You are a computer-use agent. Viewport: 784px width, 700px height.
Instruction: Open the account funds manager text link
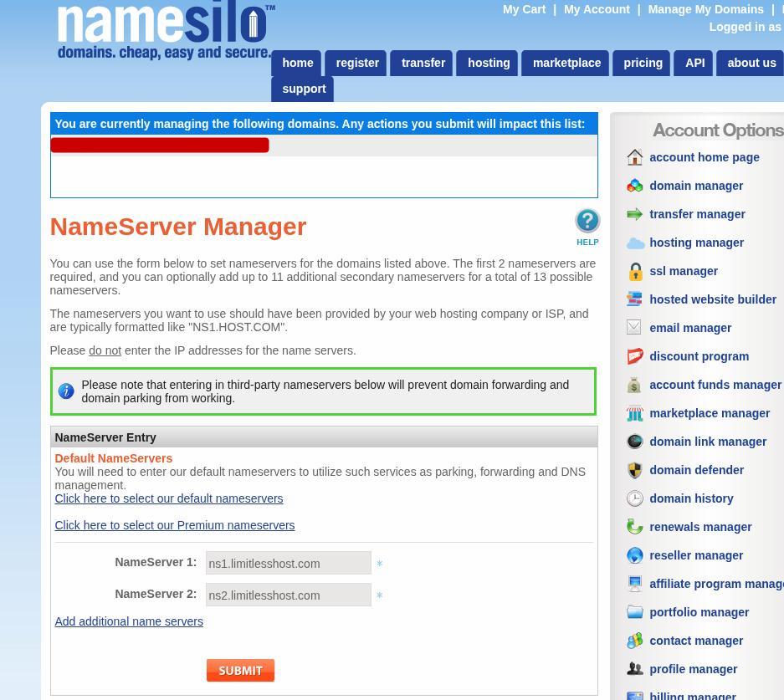click(x=715, y=385)
